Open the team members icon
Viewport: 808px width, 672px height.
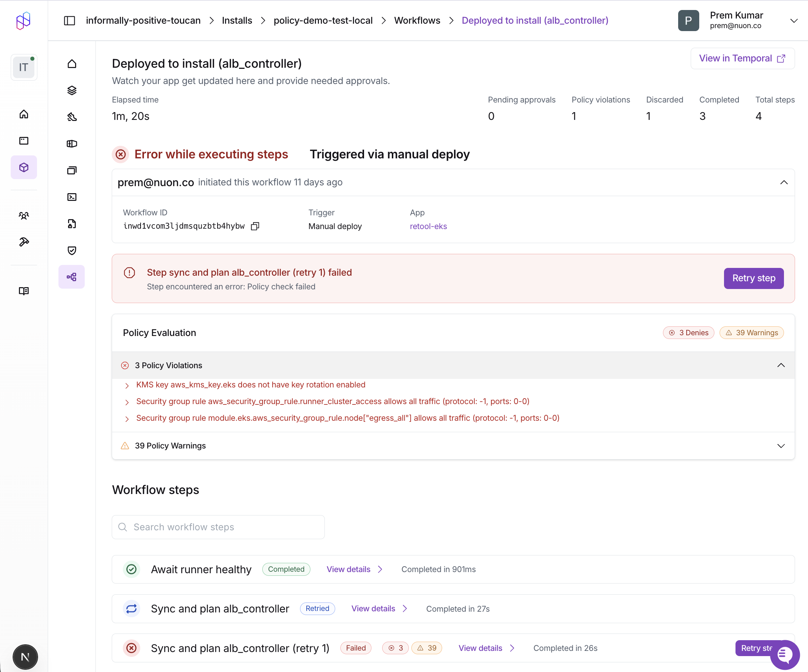(x=24, y=216)
